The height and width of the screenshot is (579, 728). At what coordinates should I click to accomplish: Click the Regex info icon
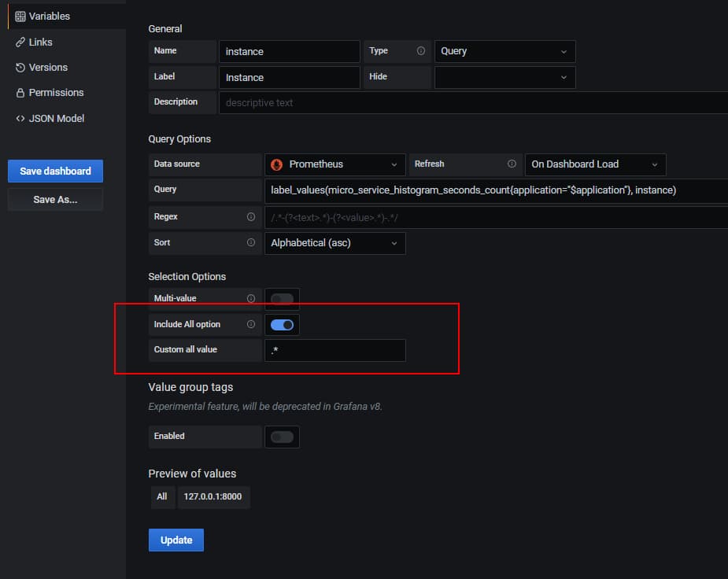coord(251,216)
